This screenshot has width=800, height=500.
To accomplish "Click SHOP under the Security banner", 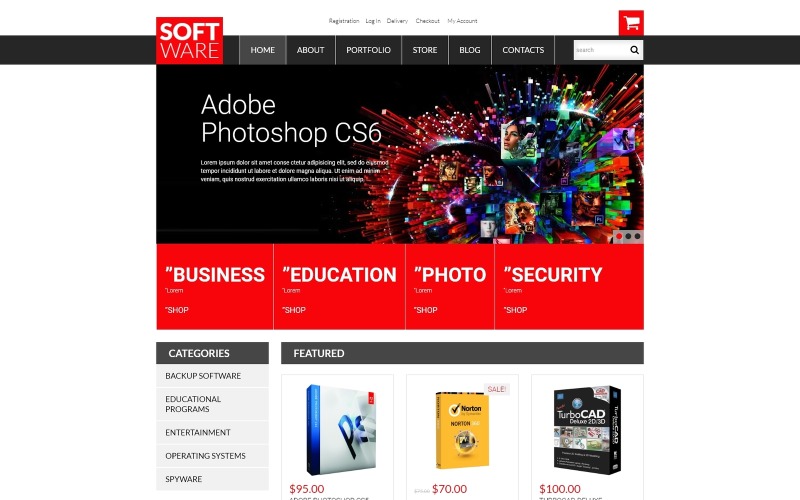I will [515, 310].
